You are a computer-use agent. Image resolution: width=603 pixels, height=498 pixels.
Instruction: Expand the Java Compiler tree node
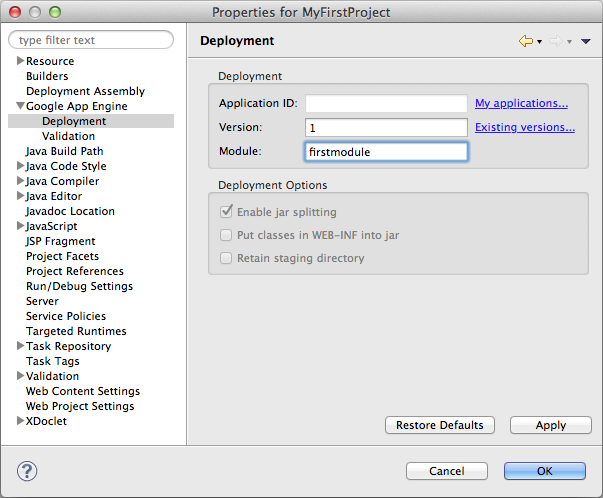click(x=20, y=181)
